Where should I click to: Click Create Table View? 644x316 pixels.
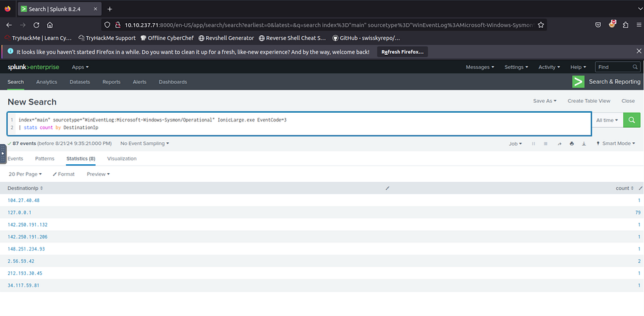tap(589, 101)
